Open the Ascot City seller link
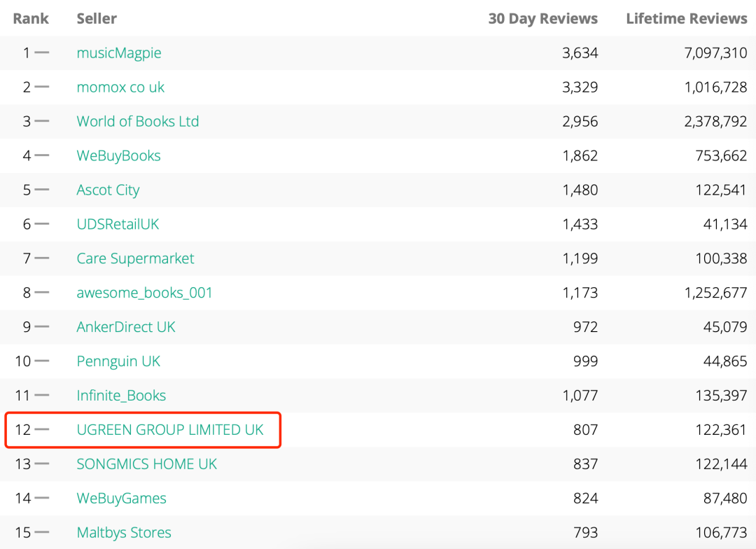The height and width of the screenshot is (549, 756). tap(108, 190)
